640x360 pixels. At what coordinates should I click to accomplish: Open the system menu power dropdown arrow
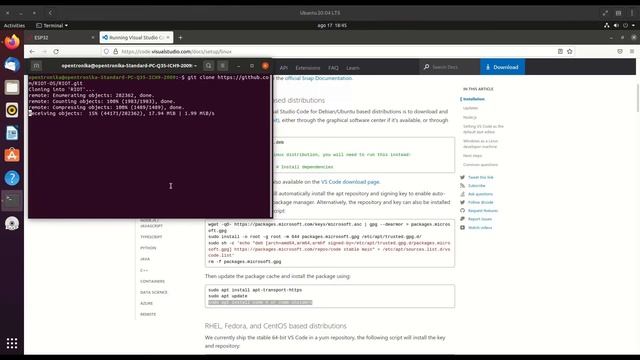[633, 25]
